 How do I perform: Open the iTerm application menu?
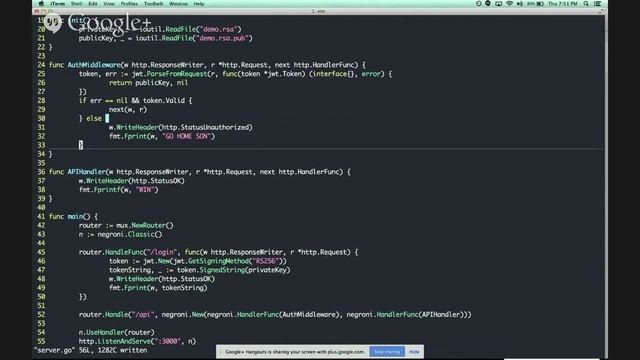pos(58,4)
